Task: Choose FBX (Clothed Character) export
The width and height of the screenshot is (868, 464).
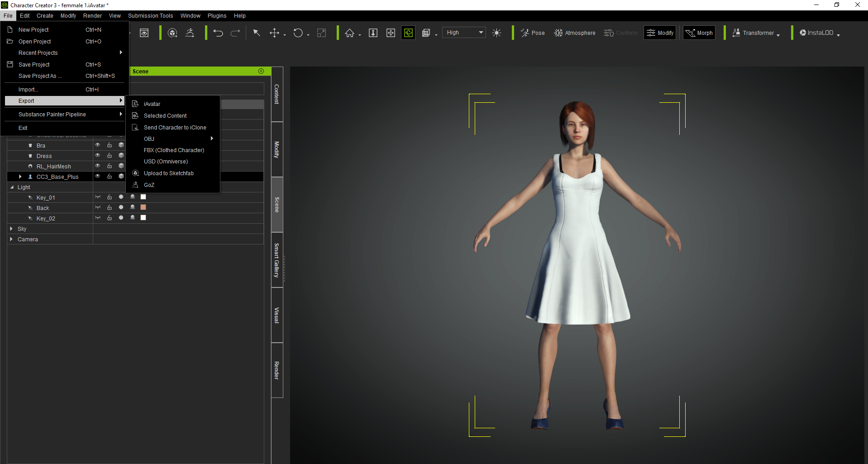Action: point(173,150)
